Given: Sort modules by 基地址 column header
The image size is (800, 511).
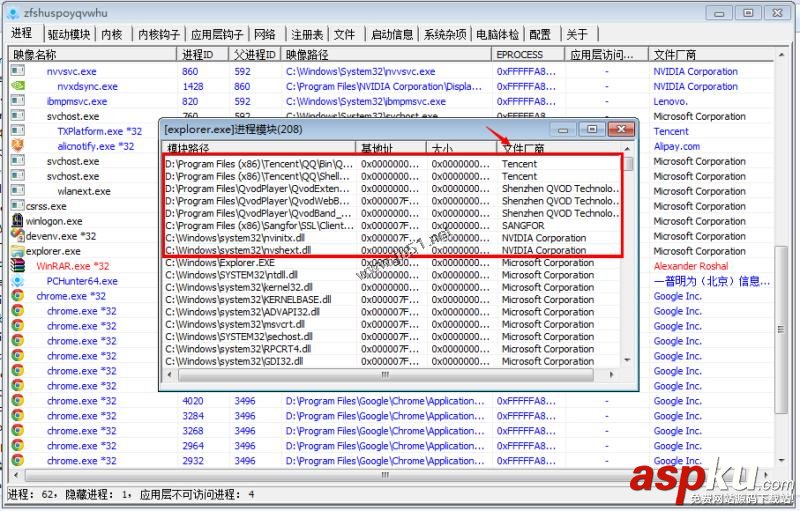Looking at the screenshot, I should point(391,148).
